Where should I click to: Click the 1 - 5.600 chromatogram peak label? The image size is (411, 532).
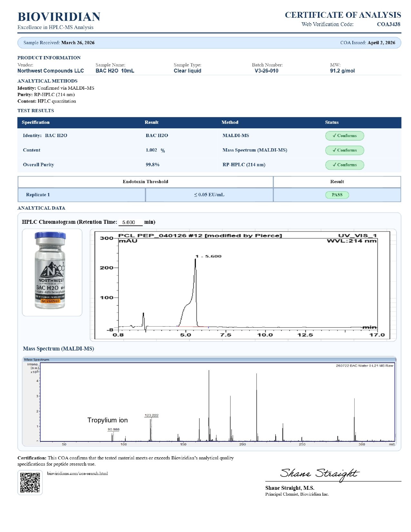[x=209, y=256]
